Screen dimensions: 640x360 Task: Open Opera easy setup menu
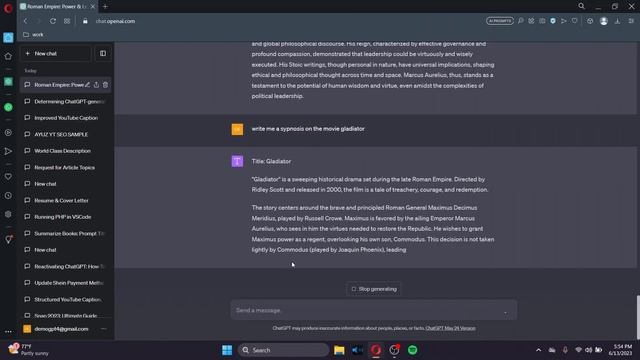pos(631,21)
